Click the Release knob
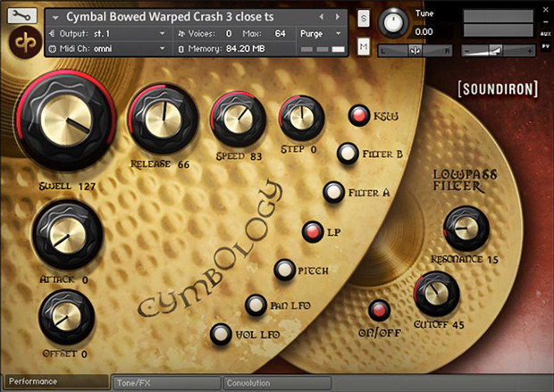The height and width of the screenshot is (392, 554). tap(163, 120)
